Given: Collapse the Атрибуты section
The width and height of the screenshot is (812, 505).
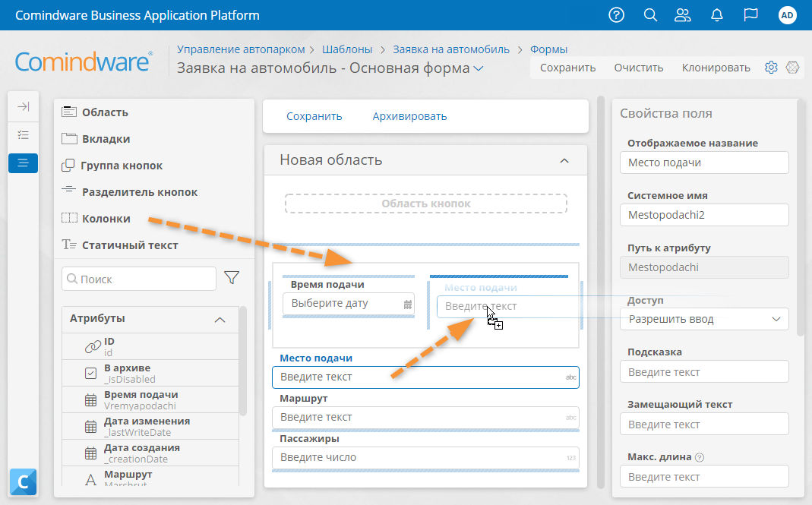Looking at the screenshot, I should [220, 320].
